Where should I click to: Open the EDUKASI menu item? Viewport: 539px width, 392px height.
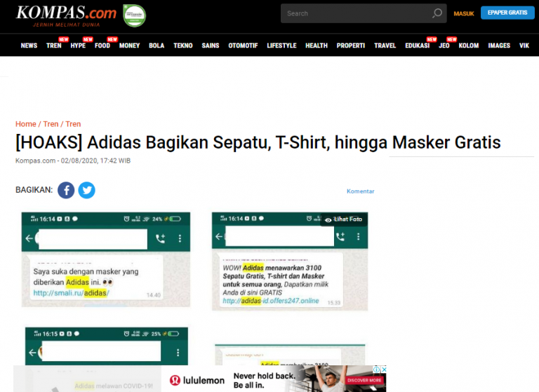(x=418, y=46)
